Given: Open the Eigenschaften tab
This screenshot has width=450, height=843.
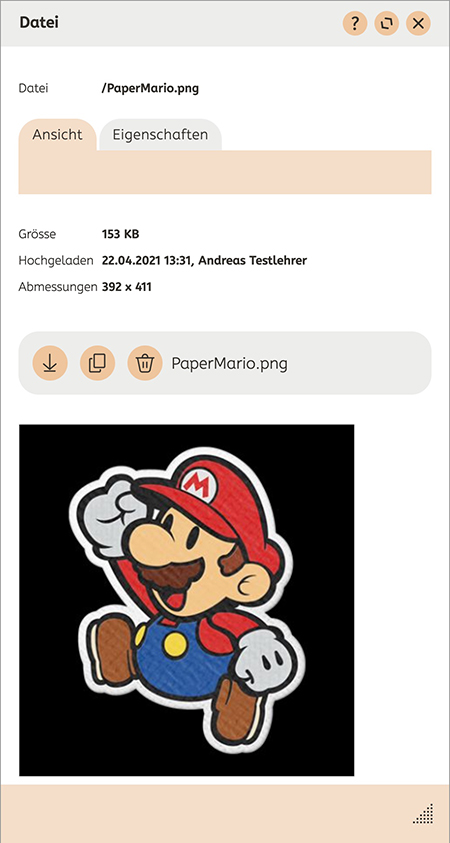Looking at the screenshot, I should pos(160,134).
